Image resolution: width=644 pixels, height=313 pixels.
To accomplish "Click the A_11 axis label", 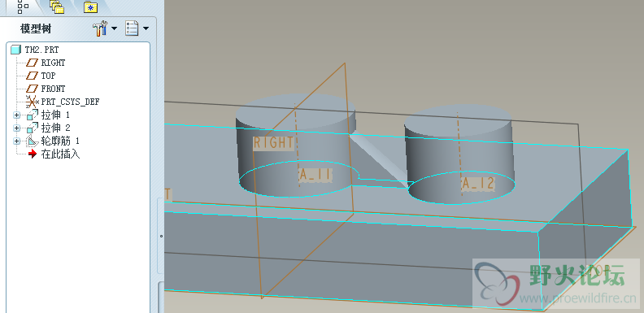I will (315, 176).
